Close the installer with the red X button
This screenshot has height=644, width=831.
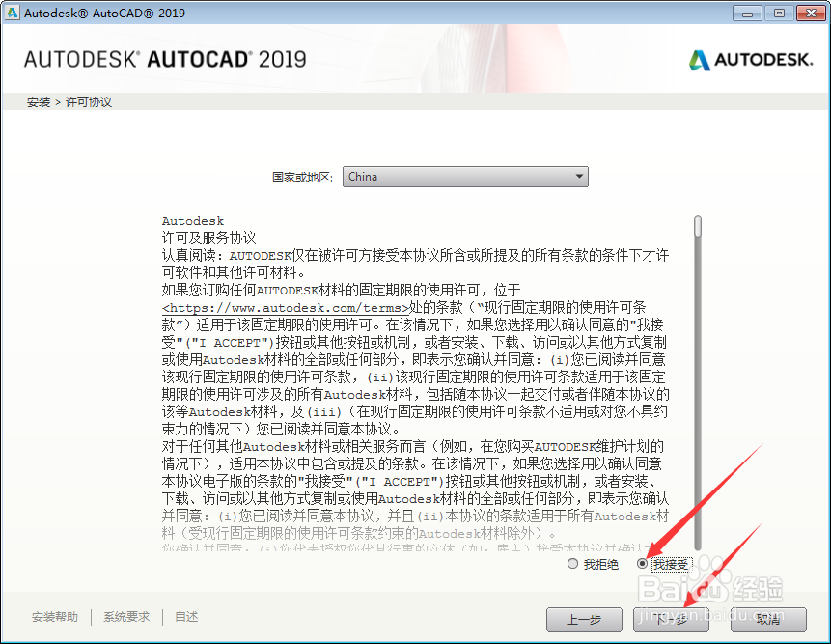(x=811, y=14)
